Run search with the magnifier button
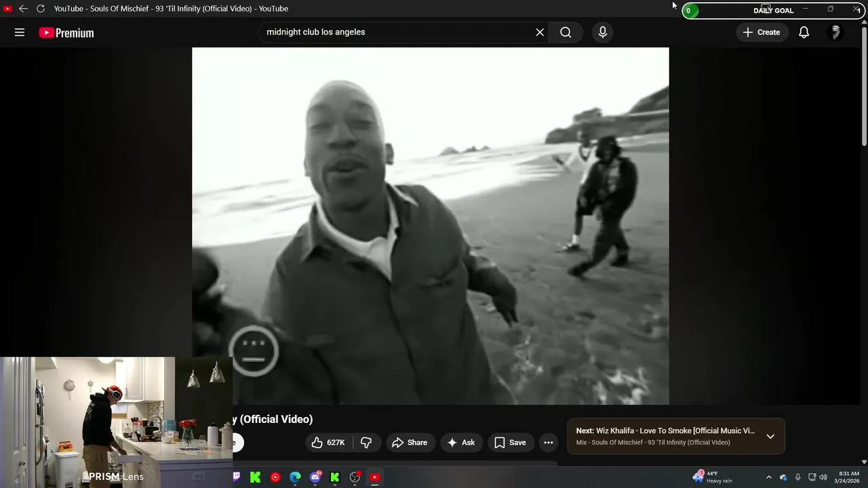 point(566,33)
